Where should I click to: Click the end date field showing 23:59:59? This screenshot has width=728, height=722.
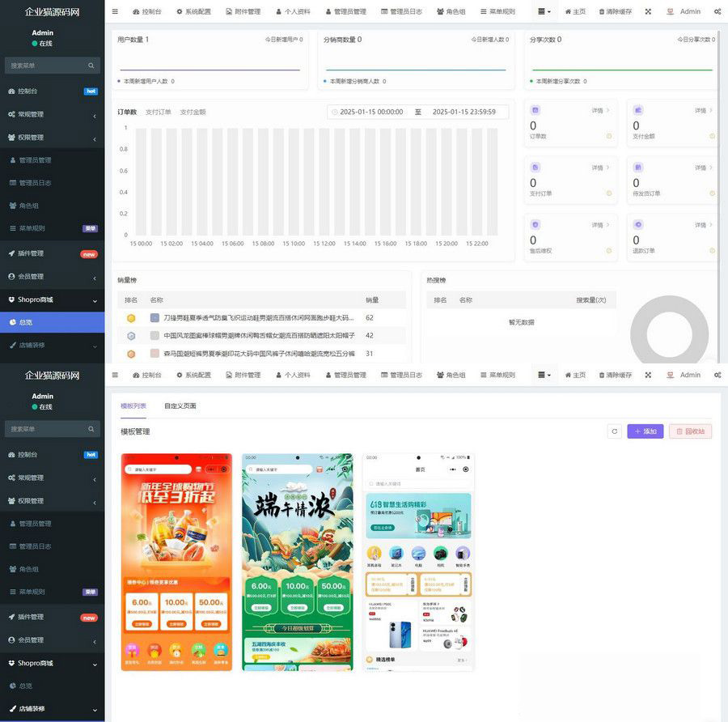tap(463, 112)
